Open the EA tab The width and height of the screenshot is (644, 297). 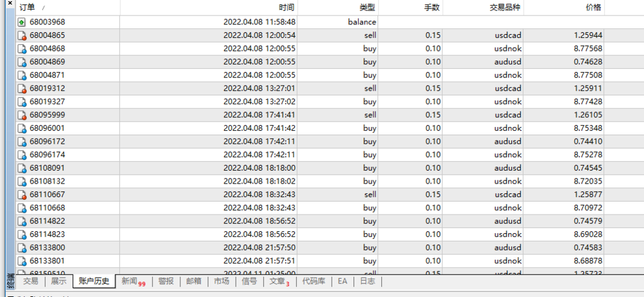click(342, 282)
